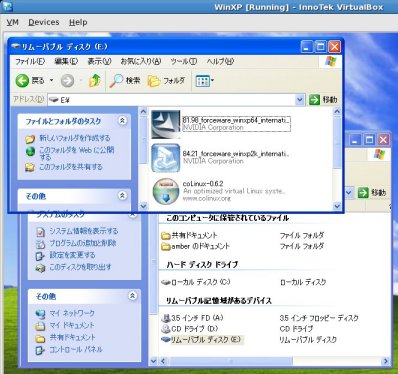Select the coLinux-0.6.2 installer icon
The height and width of the screenshot is (374, 398).
click(166, 191)
